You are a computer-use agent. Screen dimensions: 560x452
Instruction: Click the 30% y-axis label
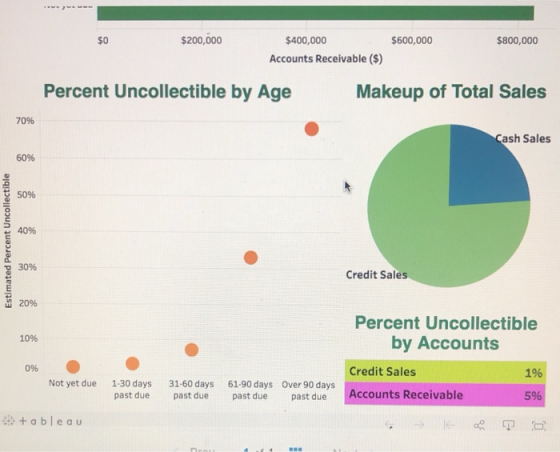[28, 267]
